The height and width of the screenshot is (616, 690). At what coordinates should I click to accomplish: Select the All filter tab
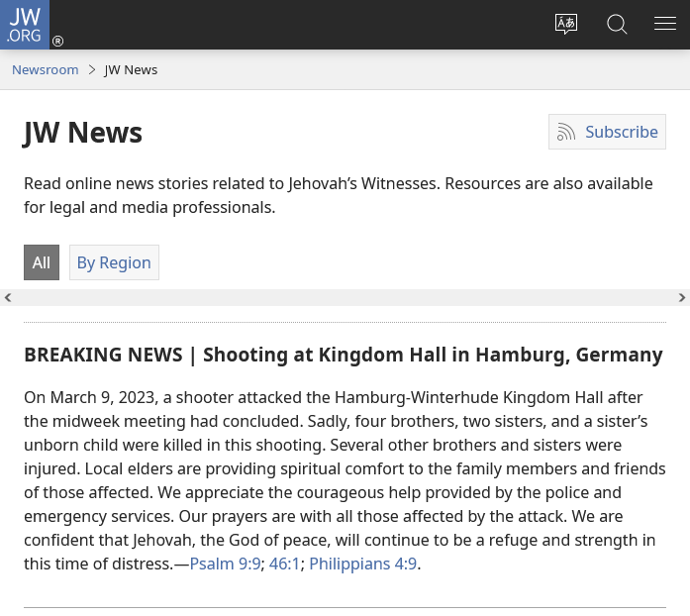[x=42, y=262]
